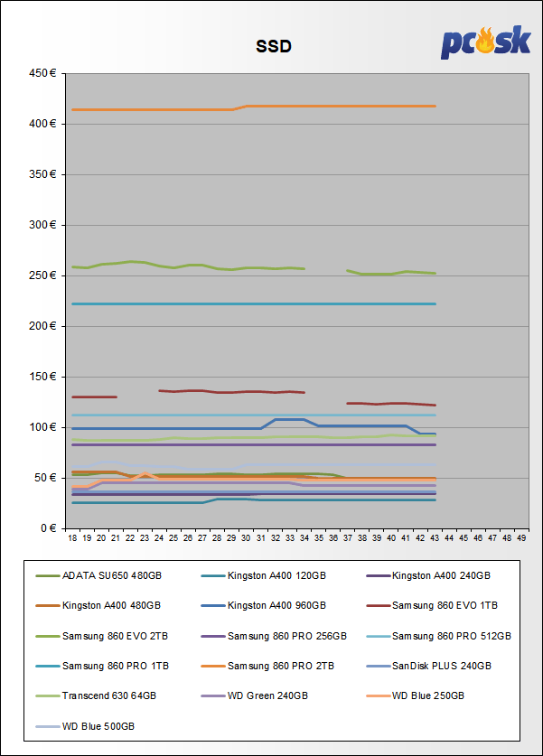
Task: Click the flat teal price line near 222 €
Action: point(254,304)
